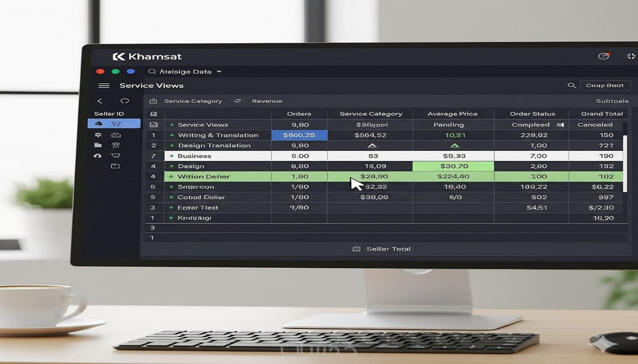Click the filter icon beside Compleed

tap(560, 125)
